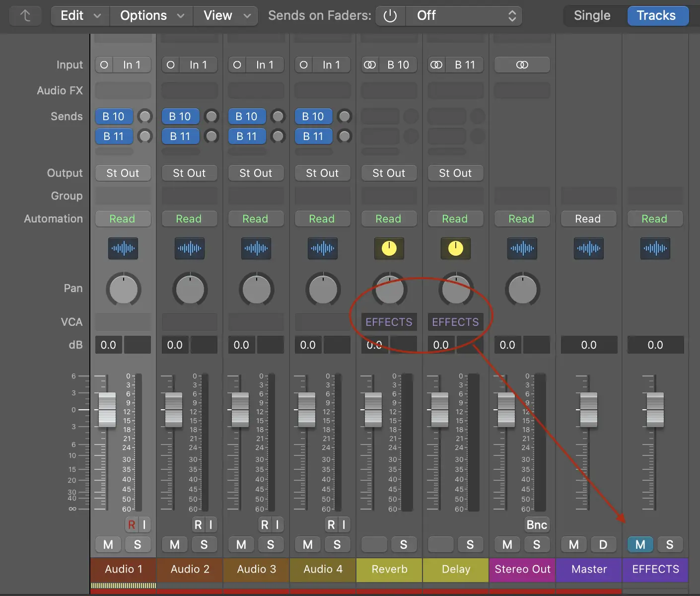Screen dimensions: 700x596
Task: Enable record on Audio 1
Action: 132,524
